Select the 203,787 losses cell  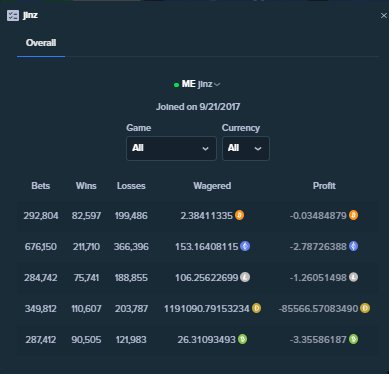point(131,309)
